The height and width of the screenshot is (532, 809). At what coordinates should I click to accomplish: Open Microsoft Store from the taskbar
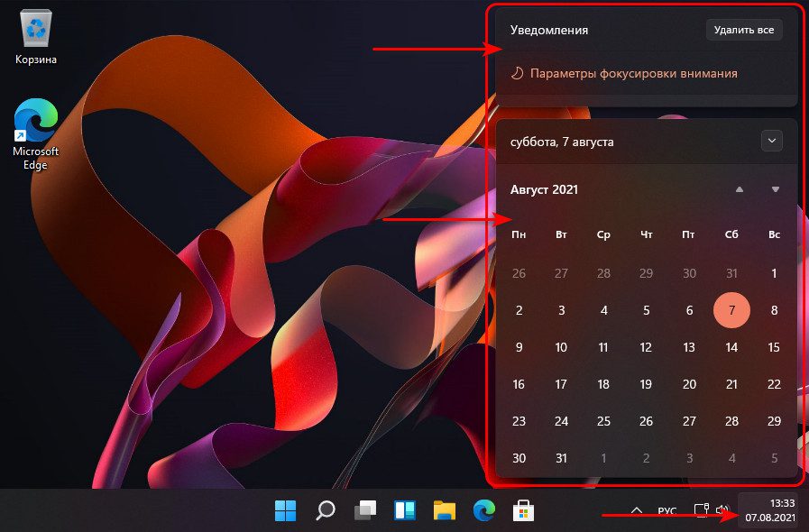[523, 510]
